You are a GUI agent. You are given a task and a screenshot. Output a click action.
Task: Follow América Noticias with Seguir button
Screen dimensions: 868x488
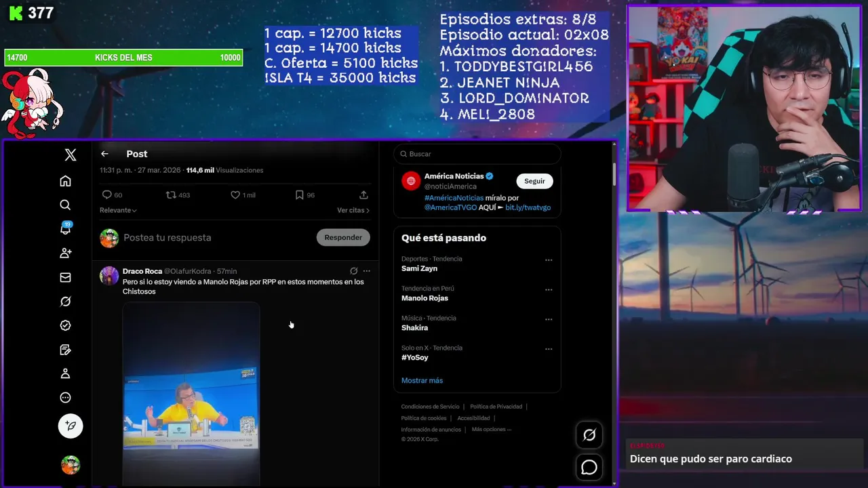[x=534, y=181]
